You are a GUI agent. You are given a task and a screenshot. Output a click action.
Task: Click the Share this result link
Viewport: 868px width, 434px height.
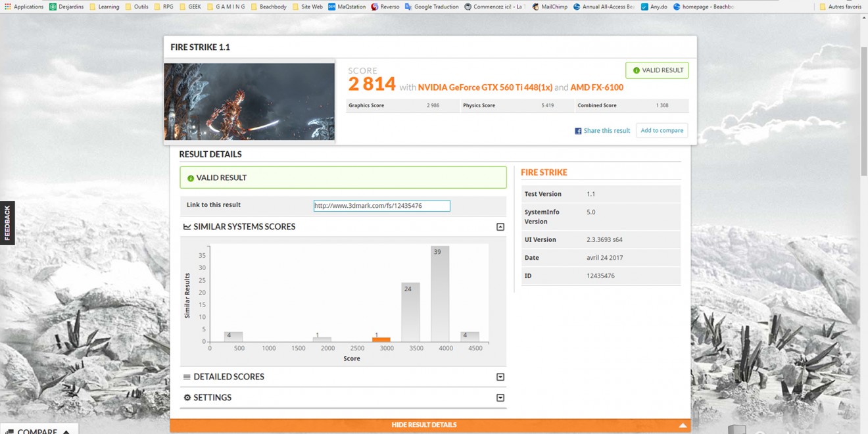click(602, 131)
